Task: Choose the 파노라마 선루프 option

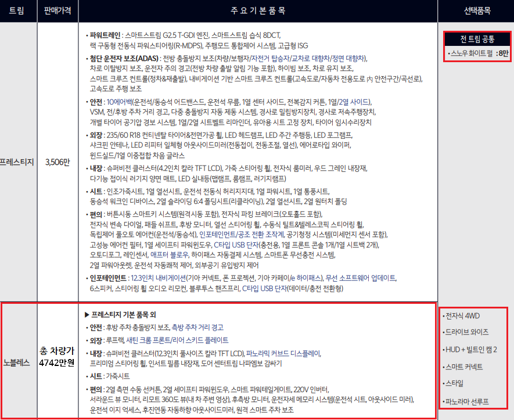Action: 467,401
